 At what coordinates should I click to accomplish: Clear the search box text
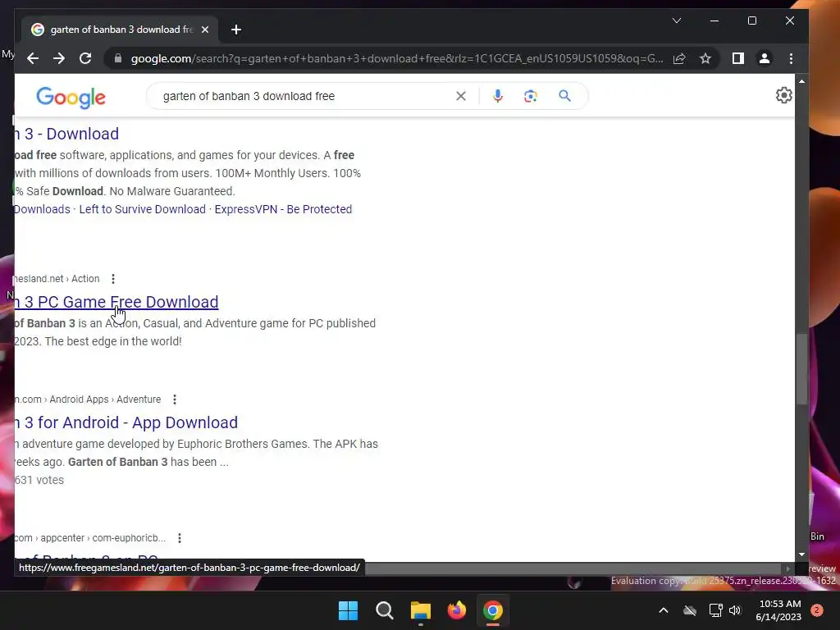(x=461, y=96)
